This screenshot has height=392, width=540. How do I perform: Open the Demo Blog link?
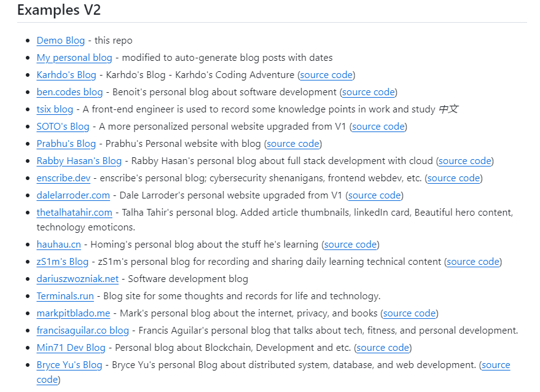click(60, 41)
